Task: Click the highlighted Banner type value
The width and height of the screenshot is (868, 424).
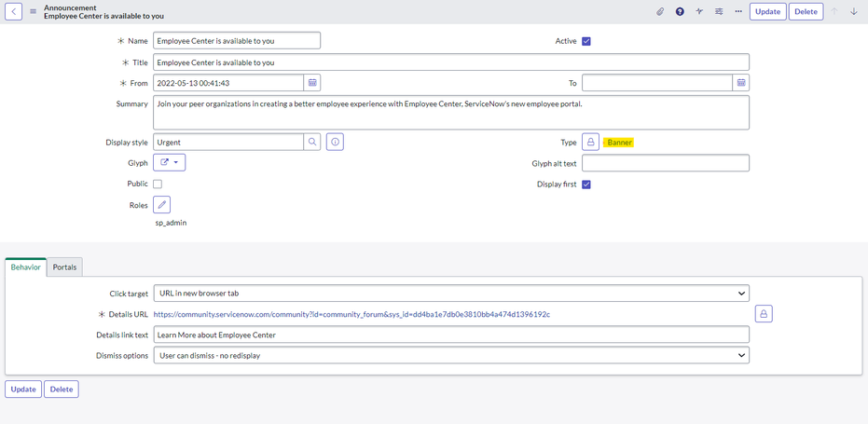Action: [619, 143]
